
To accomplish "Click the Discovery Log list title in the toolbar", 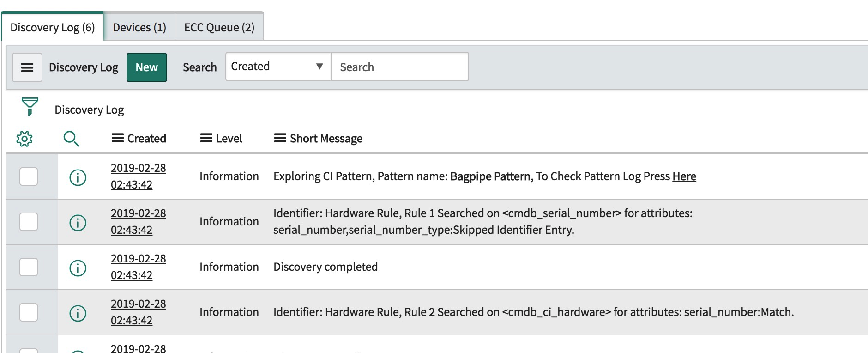I will tap(84, 67).
